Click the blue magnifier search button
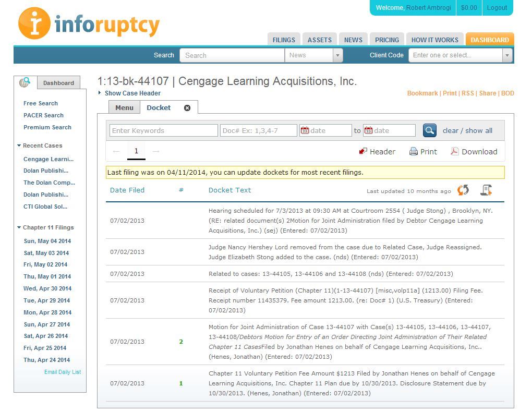The width and height of the screenshot is (532, 412). click(x=430, y=130)
